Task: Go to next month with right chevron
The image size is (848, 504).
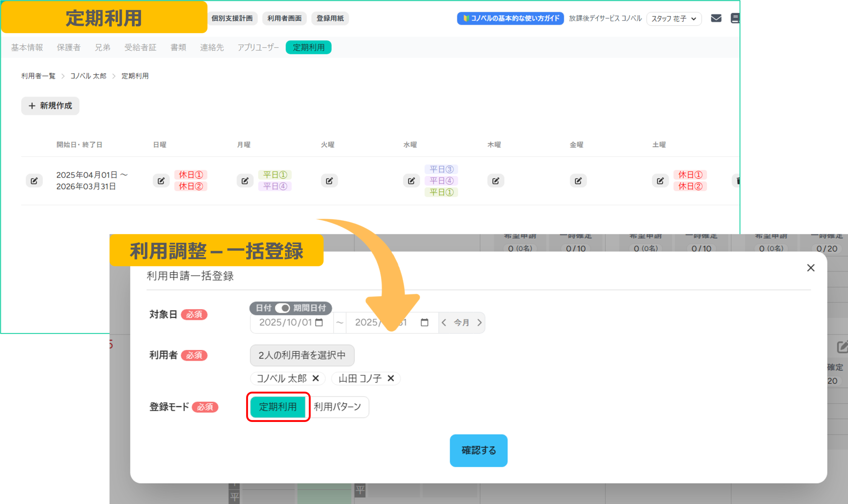Action: coord(479,322)
